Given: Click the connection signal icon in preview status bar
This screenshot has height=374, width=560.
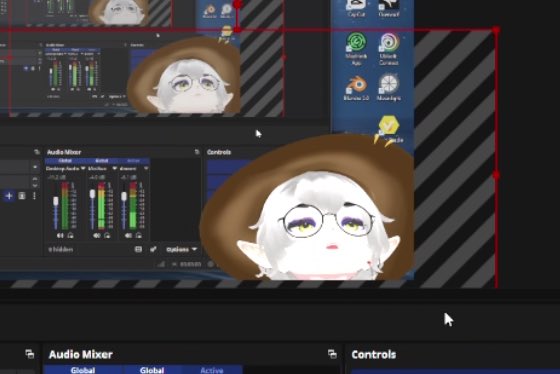Looking at the screenshot, I should click(x=161, y=264).
